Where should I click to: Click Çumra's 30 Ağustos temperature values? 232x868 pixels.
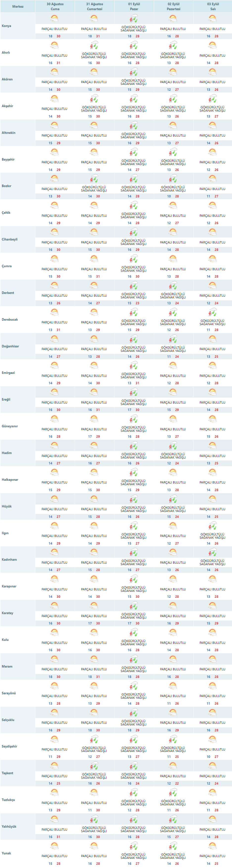54,276
